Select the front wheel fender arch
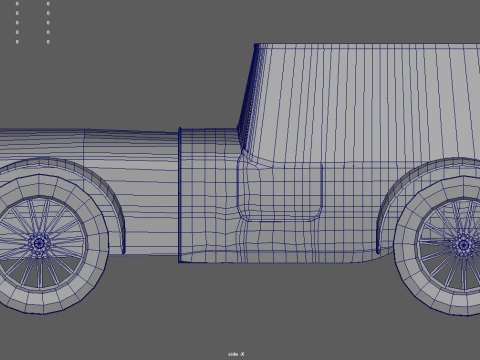Viewport: 480px width, 360px height. click(x=63, y=205)
